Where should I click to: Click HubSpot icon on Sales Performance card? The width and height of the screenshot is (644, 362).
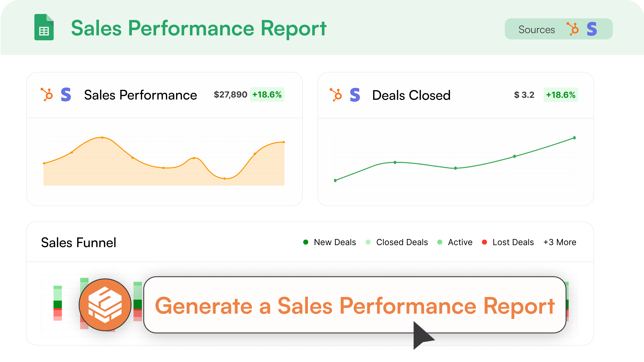[47, 95]
